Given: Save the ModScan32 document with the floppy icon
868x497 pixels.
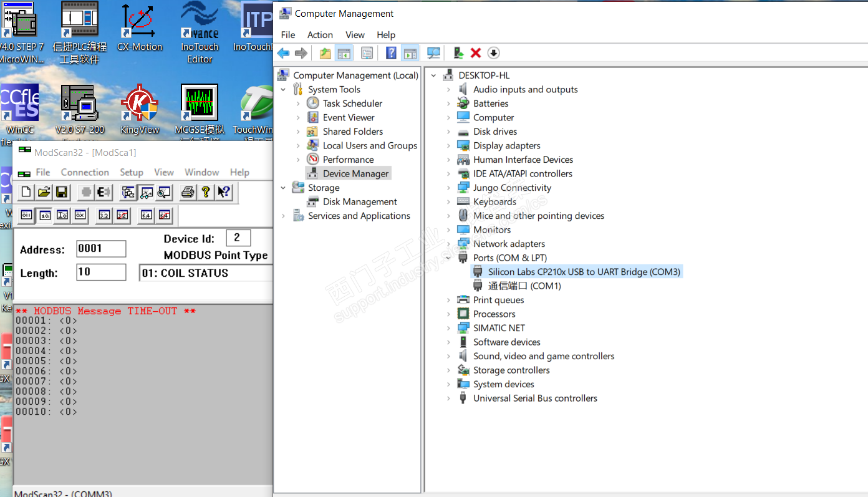Looking at the screenshot, I should coord(61,192).
